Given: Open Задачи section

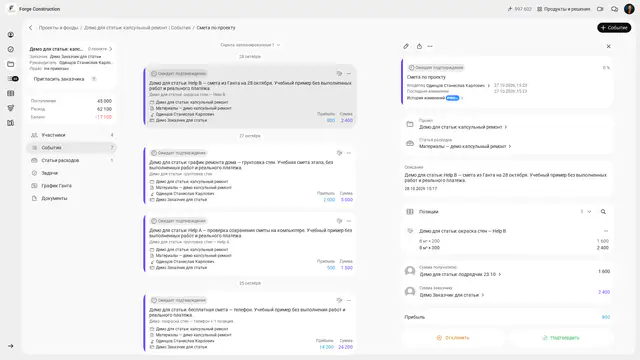Looking at the screenshot, I should pos(72,173).
